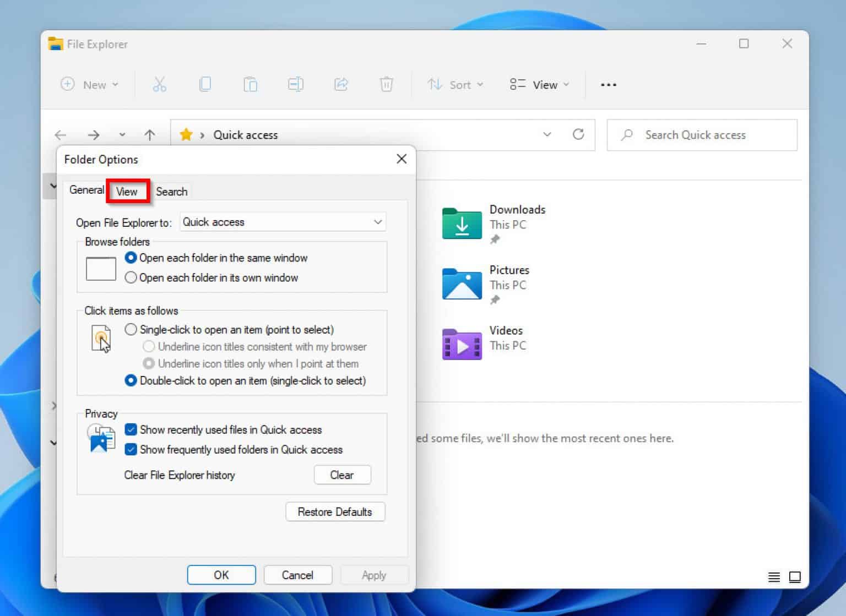
Task: Expand the Sort options menu
Action: coord(455,84)
